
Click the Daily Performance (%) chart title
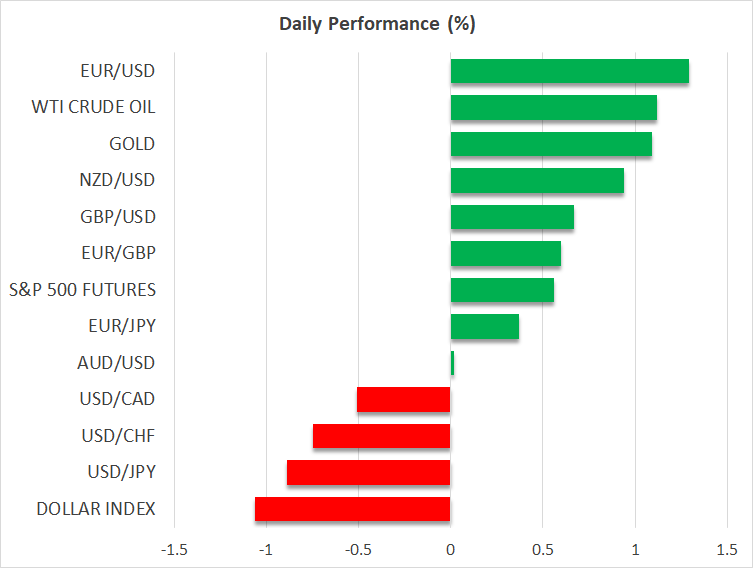click(376, 24)
